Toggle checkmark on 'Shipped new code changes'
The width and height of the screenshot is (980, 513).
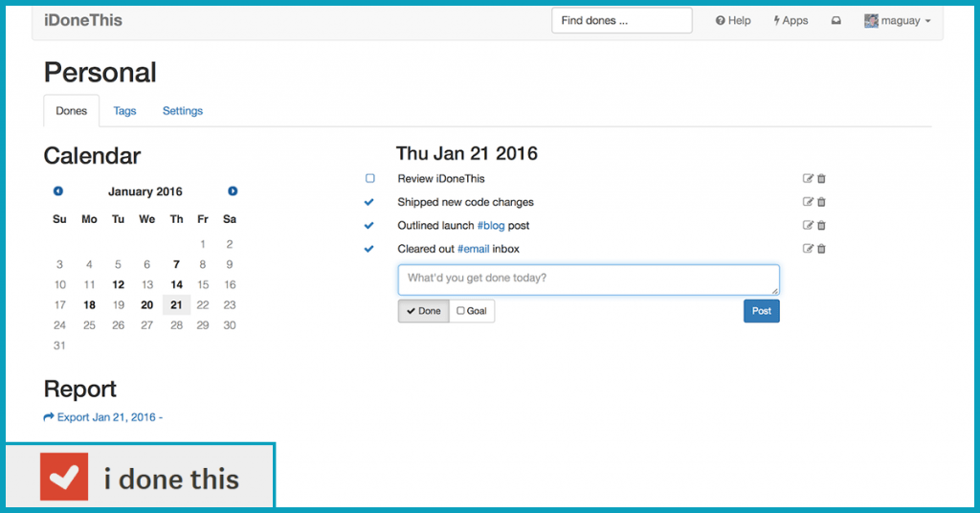(x=368, y=202)
